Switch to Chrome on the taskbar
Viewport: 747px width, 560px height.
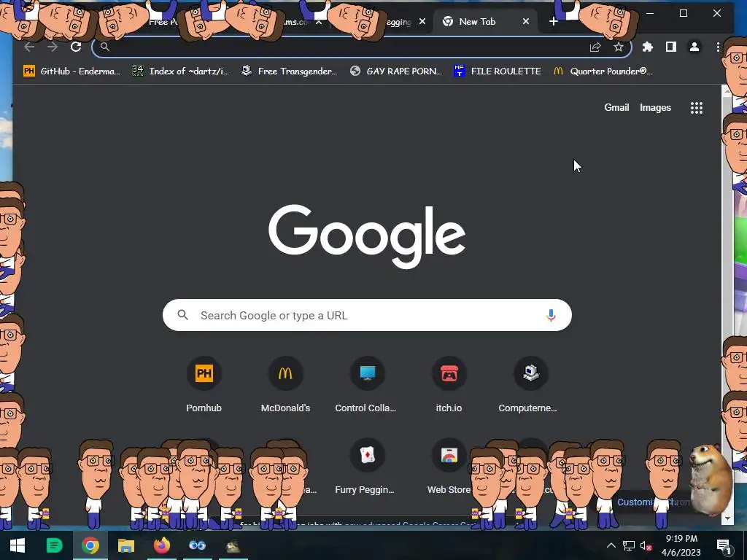(x=90, y=545)
